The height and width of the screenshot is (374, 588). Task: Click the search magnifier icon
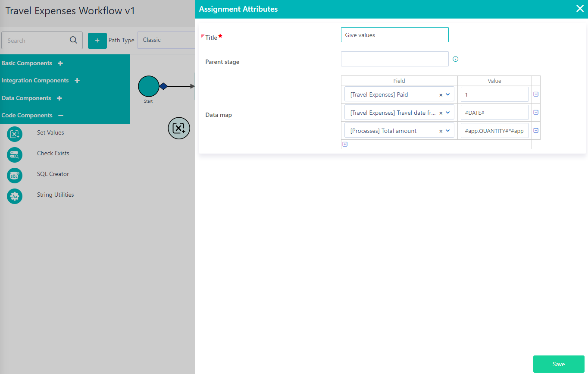(73, 40)
